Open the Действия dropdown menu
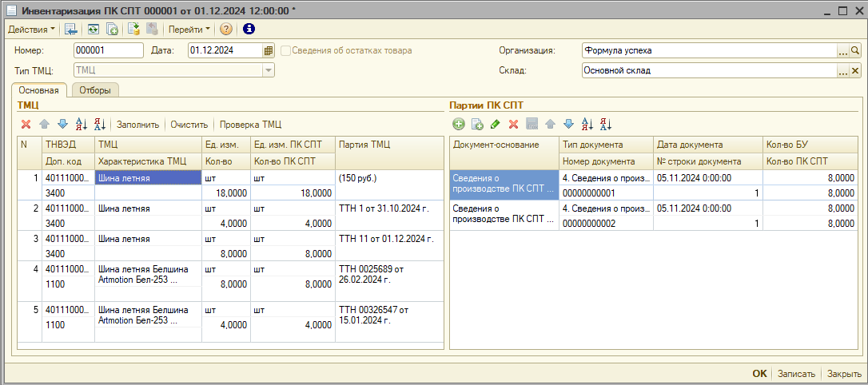 tap(31, 30)
